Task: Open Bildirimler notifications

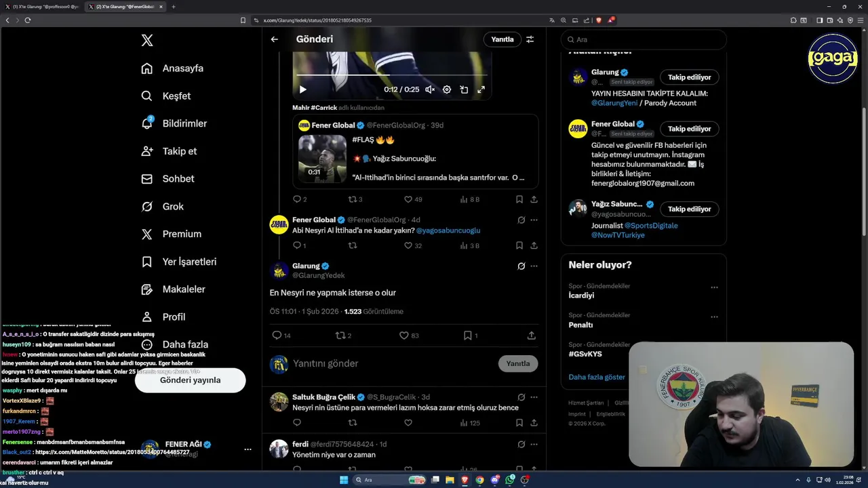Action: pyautogui.click(x=174, y=123)
